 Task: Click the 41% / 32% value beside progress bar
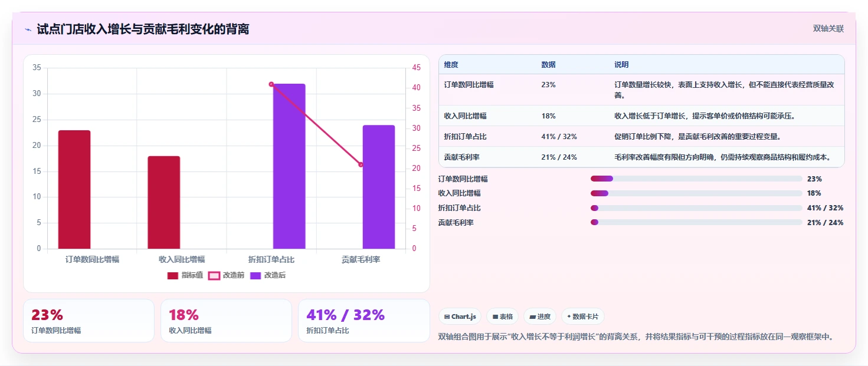click(x=825, y=208)
